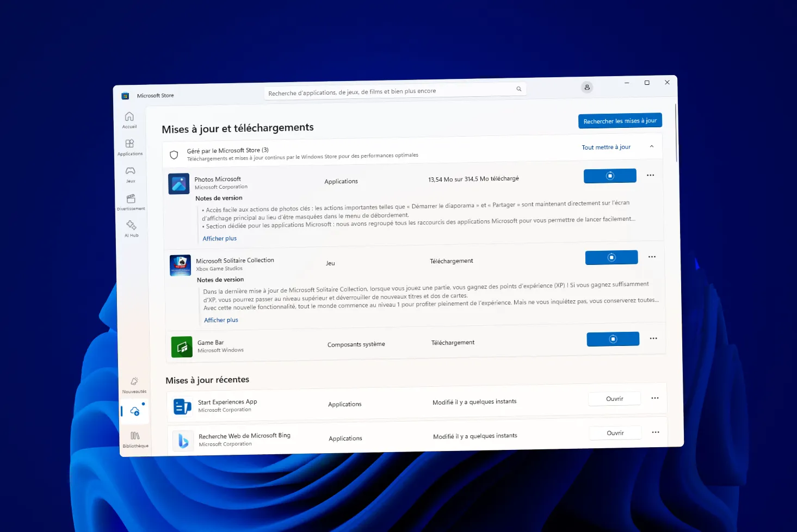Stop the Solitaire Collection download

[611, 257]
